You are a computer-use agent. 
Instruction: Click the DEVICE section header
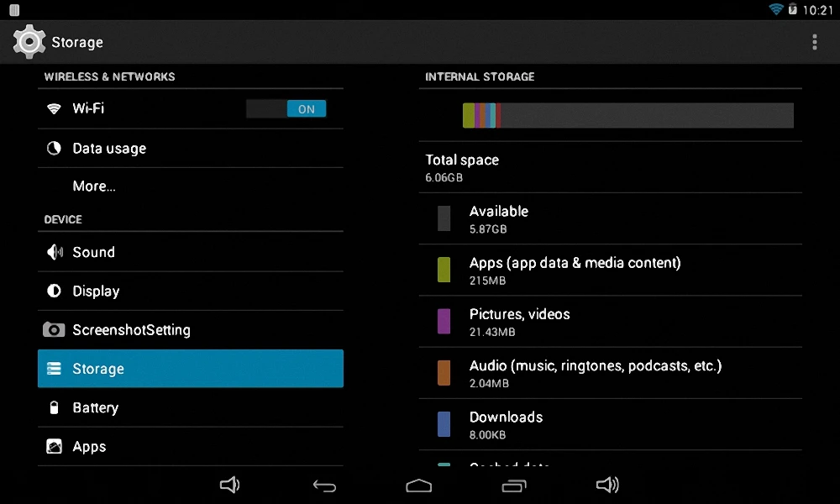coord(63,219)
